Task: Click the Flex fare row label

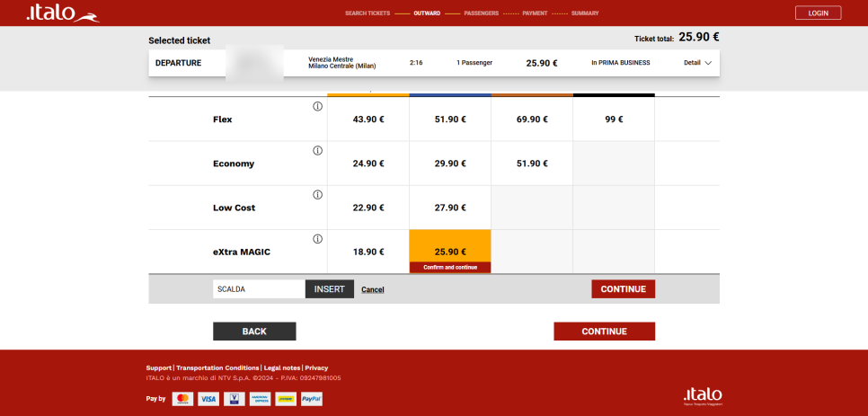Action: tap(223, 119)
